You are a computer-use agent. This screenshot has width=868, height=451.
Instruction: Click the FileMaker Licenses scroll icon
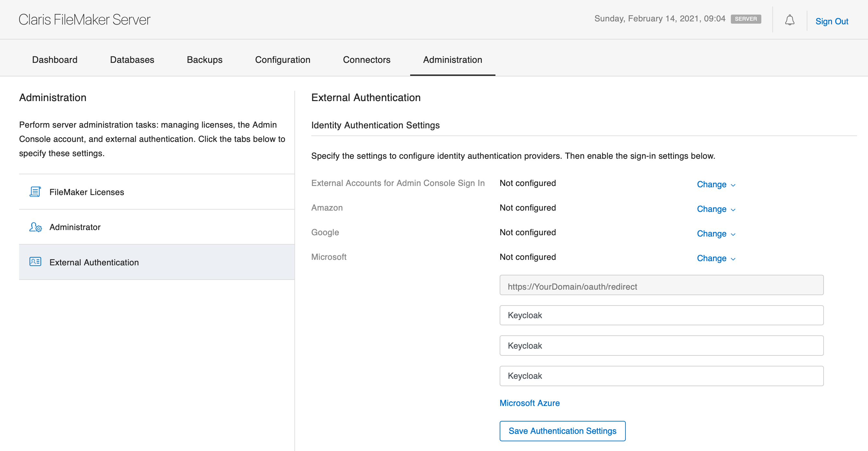coord(35,192)
